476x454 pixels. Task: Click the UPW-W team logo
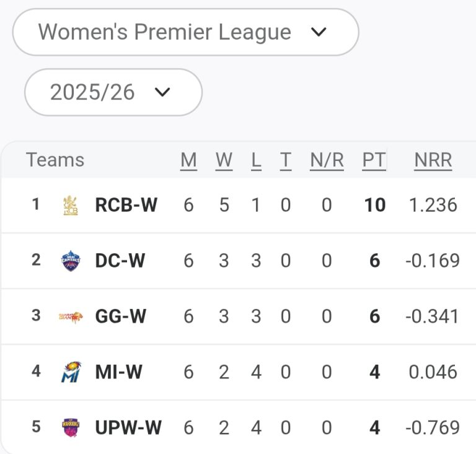click(70, 427)
